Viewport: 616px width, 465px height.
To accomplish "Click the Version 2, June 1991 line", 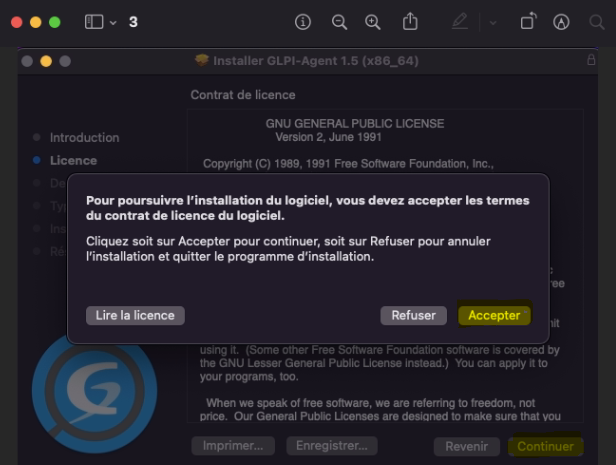I will 328,137.
